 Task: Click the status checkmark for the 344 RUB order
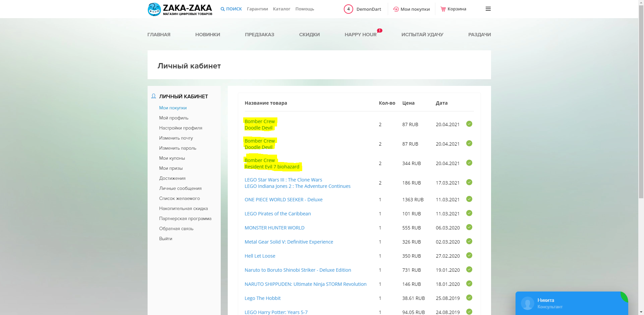pyautogui.click(x=469, y=163)
